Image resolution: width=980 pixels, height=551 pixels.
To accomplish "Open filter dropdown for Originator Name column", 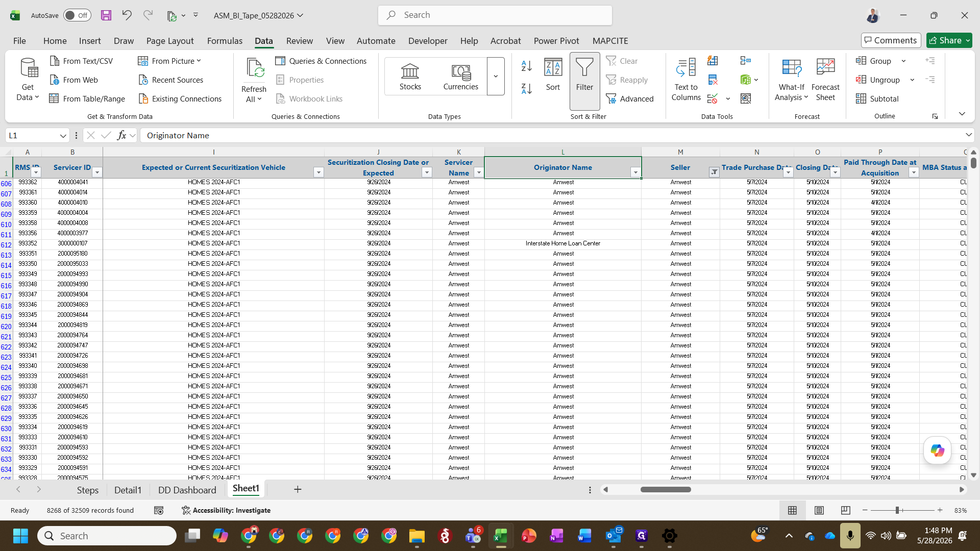I will point(635,172).
